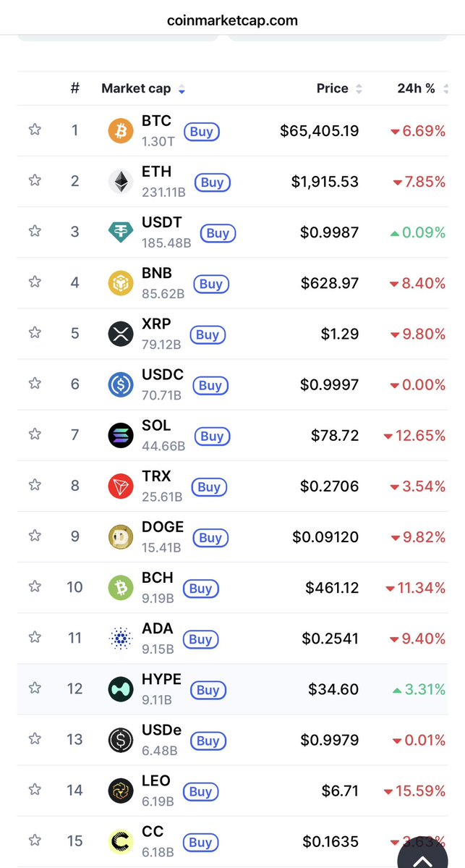Viewport: 465px width, 868px height.
Task: Click the Cardano ADA logo icon
Action: click(121, 638)
